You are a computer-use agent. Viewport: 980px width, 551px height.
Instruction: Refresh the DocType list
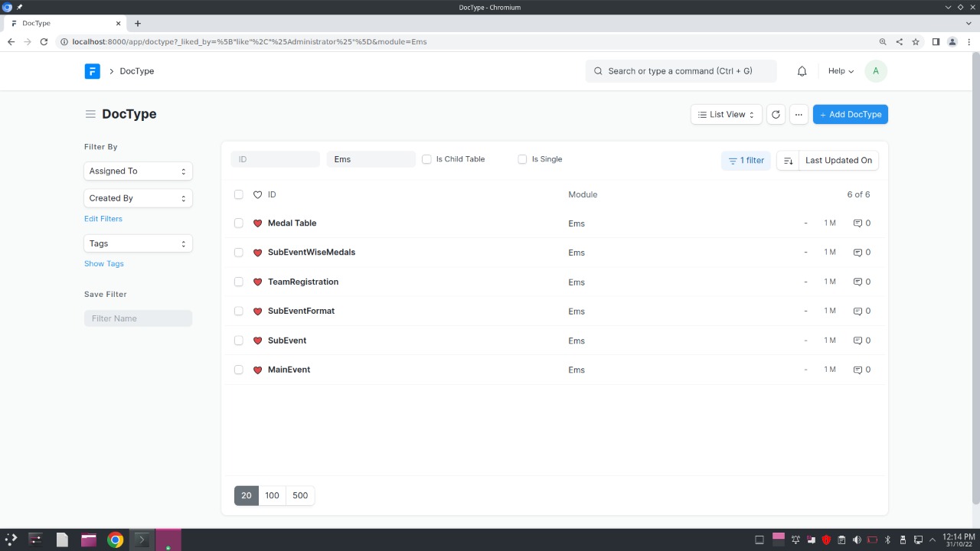pos(776,114)
